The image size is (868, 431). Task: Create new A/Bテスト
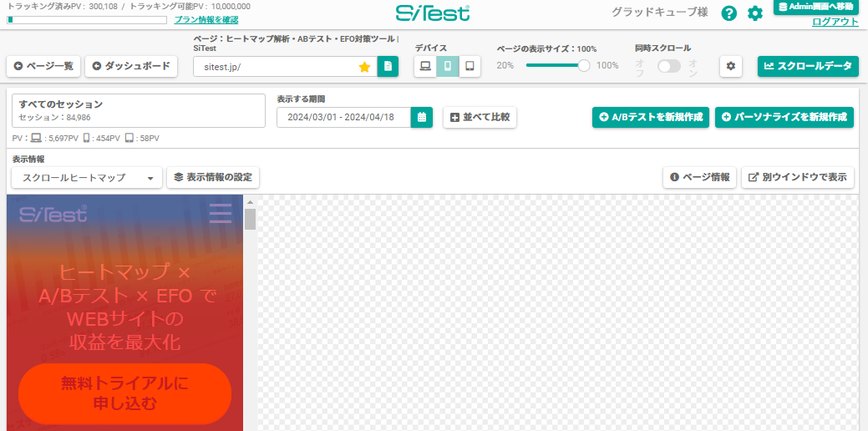651,117
